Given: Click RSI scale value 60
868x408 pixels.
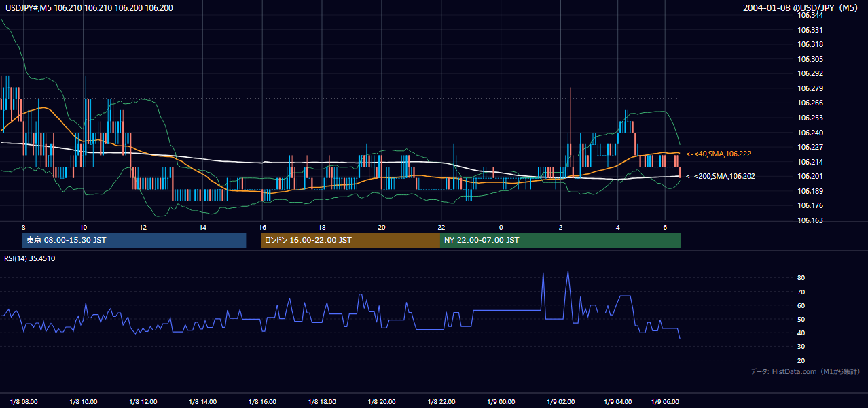Looking at the screenshot, I should [801, 305].
